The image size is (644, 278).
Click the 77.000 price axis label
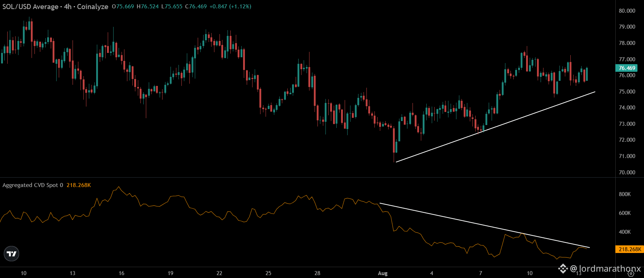coord(627,59)
